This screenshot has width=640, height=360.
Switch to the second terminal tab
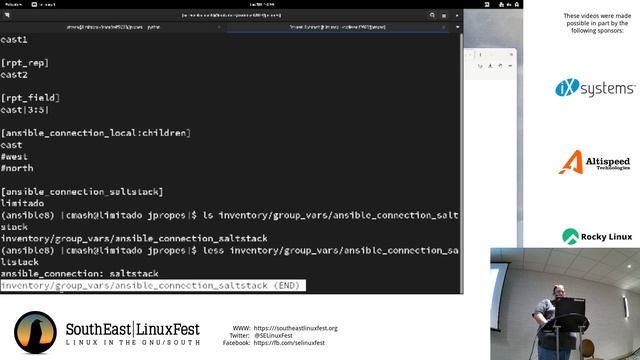pyautogui.click(x=337, y=27)
